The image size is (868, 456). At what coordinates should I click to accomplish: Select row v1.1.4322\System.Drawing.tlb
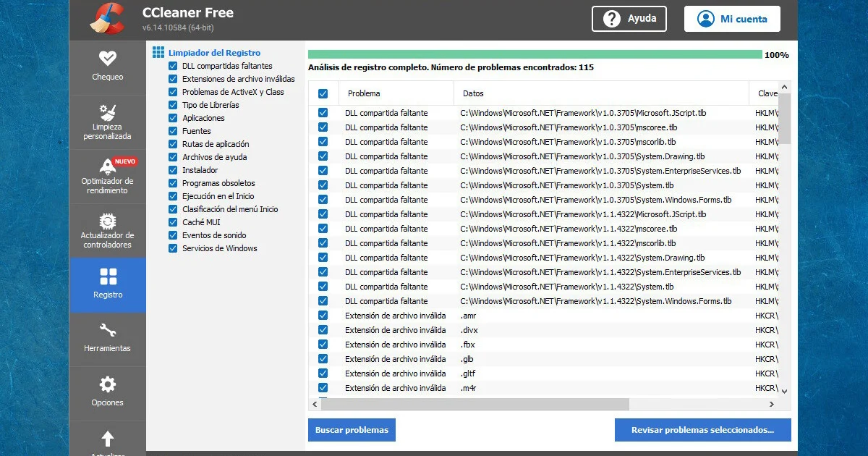(543, 258)
